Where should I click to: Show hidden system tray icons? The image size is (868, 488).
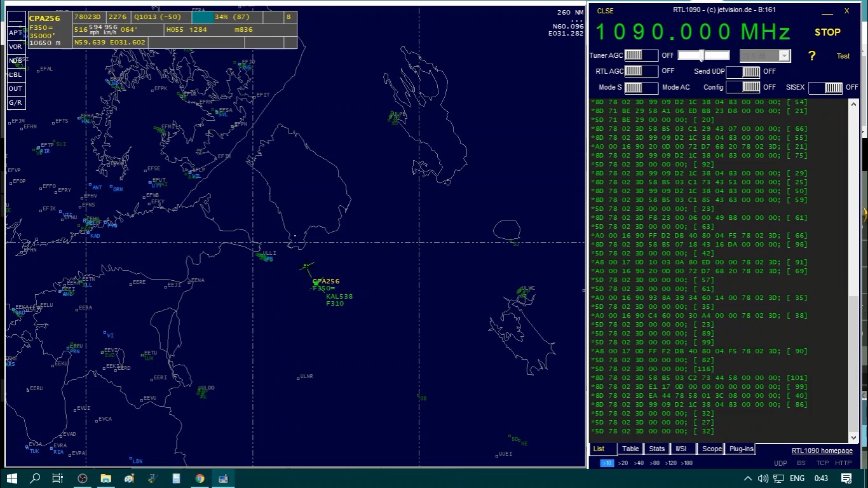(x=748, y=478)
